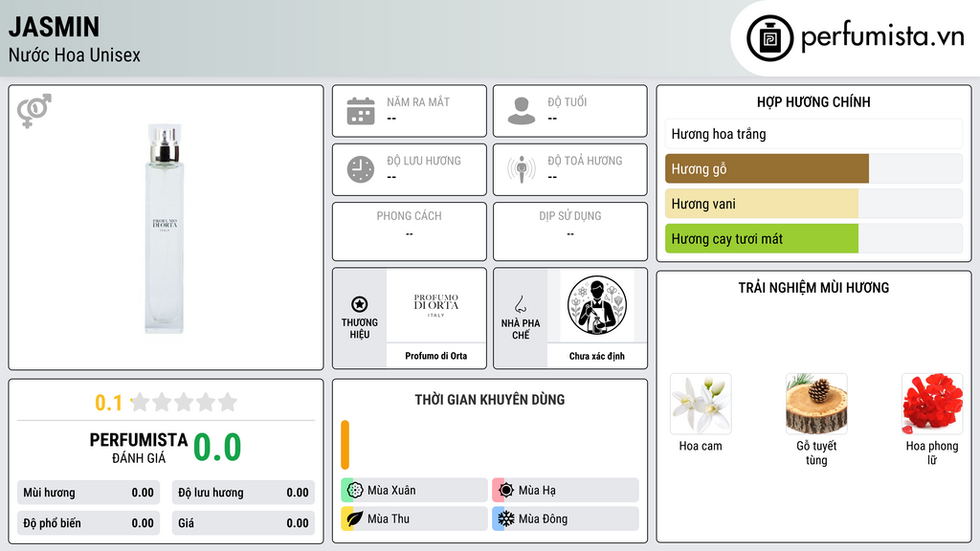Open the Chưa xác định perfumer label

[x=597, y=356]
